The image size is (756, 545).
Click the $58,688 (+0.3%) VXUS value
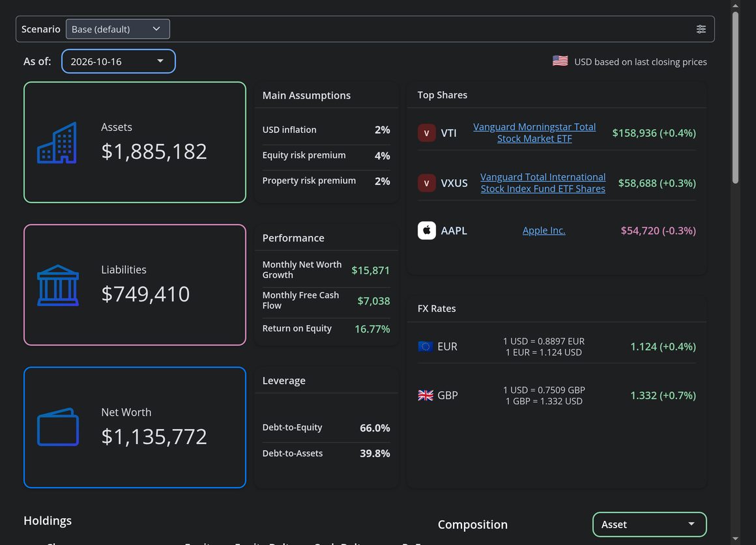click(x=657, y=183)
